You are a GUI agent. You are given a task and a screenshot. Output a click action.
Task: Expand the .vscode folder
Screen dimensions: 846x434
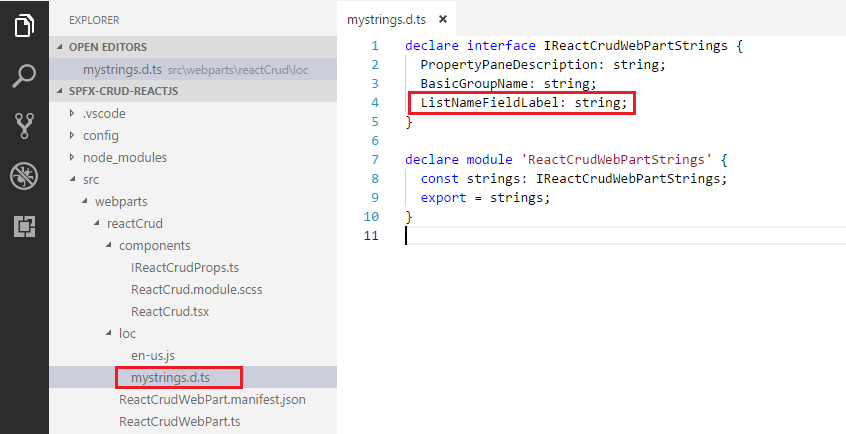coord(104,113)
